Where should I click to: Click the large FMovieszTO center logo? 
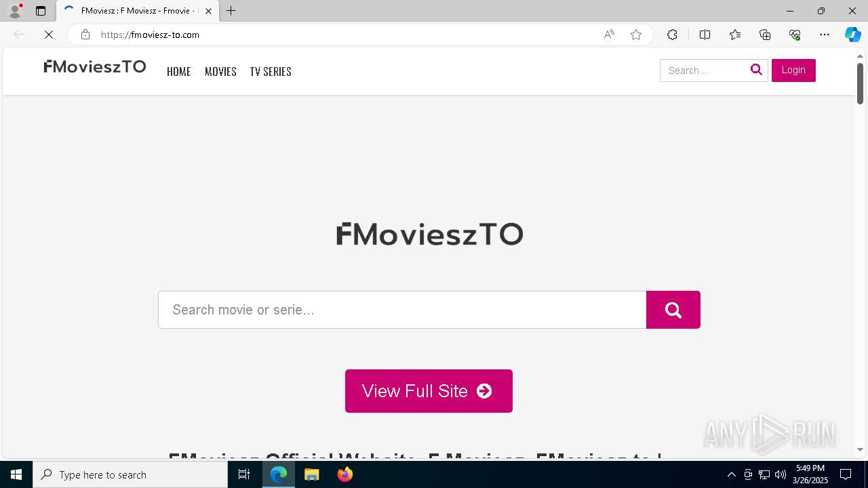430,234
